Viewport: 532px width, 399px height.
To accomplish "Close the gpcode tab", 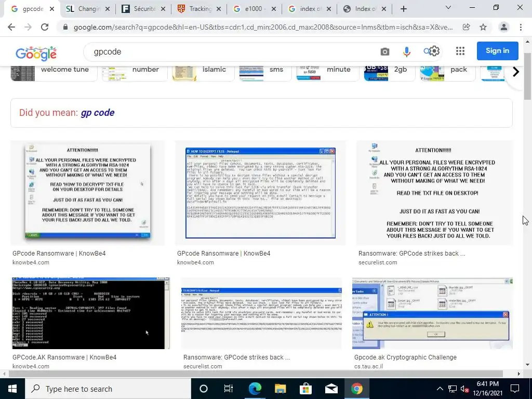I will click(x=52, y=9).
